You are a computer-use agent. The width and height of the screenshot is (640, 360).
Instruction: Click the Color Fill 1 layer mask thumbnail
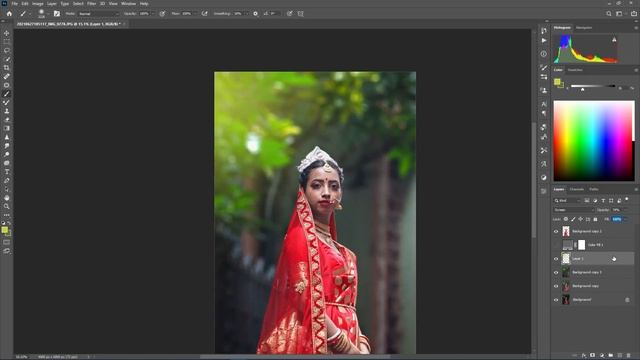pyautogui.click(x=582, y=245)
